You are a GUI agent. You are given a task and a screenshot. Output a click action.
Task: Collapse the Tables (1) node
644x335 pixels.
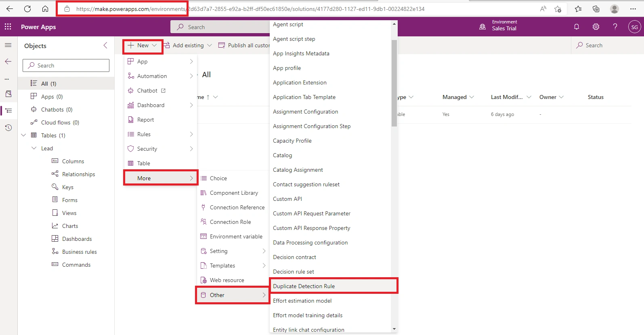23,135
